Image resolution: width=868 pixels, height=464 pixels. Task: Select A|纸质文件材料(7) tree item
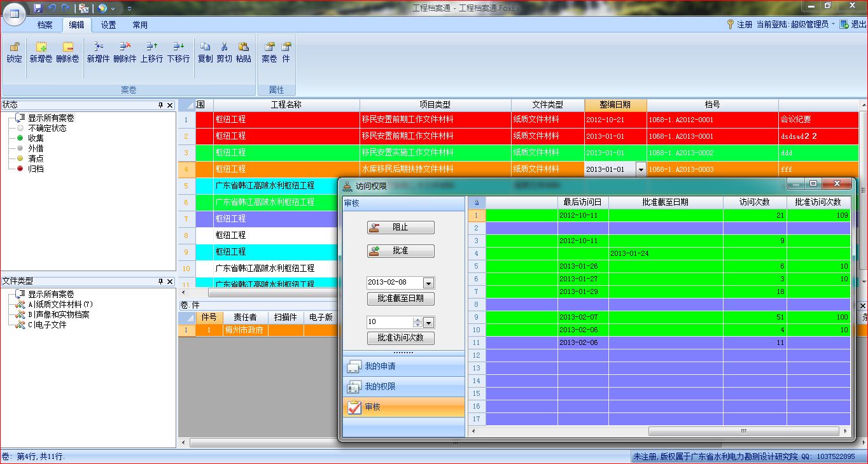(x=60, y=304)
